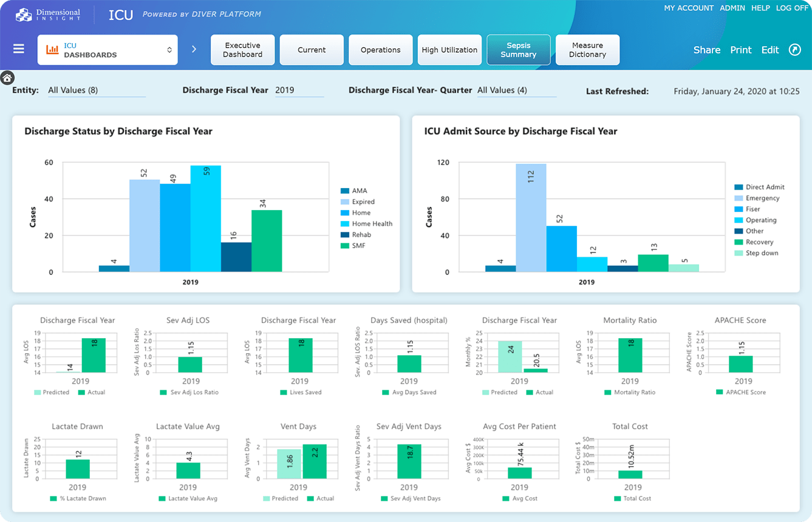Image resolution: width=812 pixels, height=522 pixels.
Task: Open the Discharge Fiscal Year-Quarter filter
Action: click(x=516, y=90)
